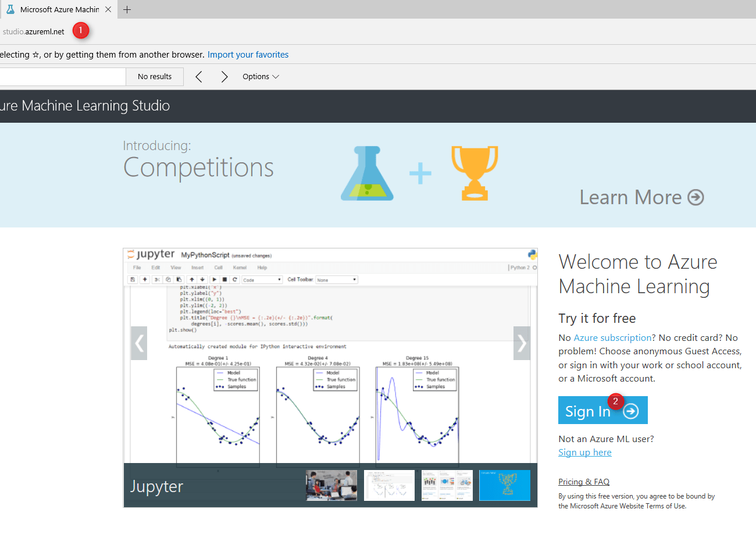The height and width of the screenshot is (534, 756).
Task: Paste cells with the clipboard icon
Action: coord(178,279)
